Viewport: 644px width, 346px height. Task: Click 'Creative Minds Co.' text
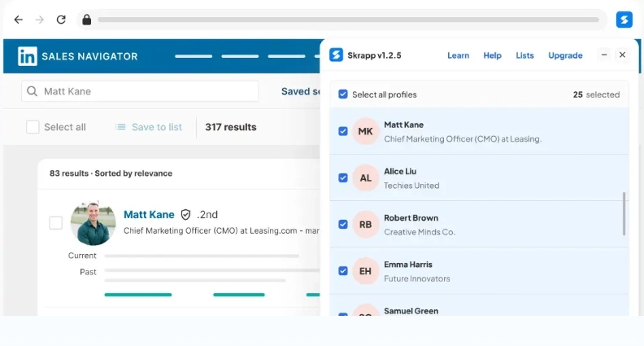click(420, 232)
